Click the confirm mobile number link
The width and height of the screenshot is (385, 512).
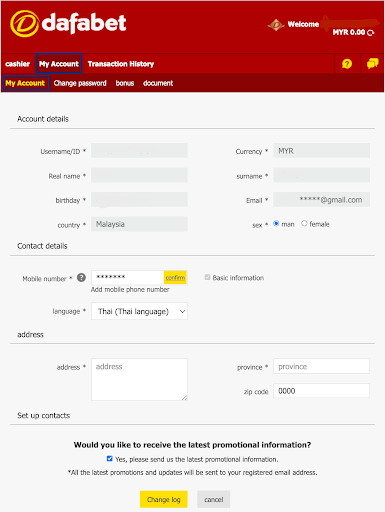(175, 277)
